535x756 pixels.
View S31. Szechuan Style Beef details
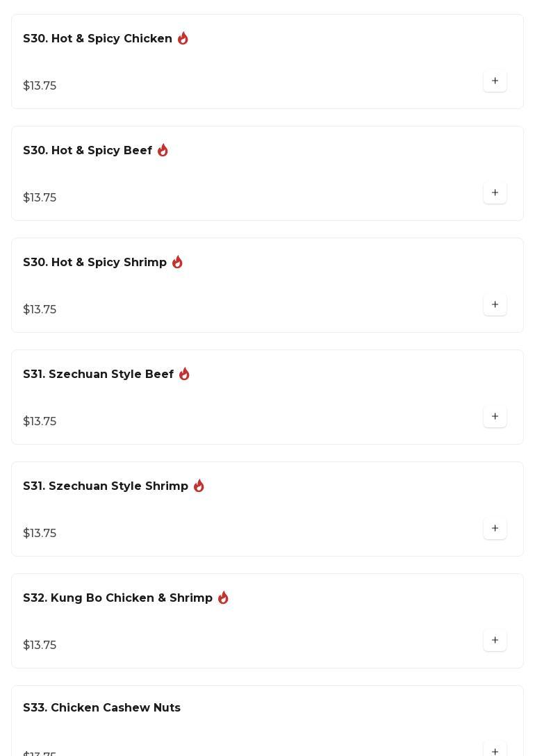tap(98, 375)
